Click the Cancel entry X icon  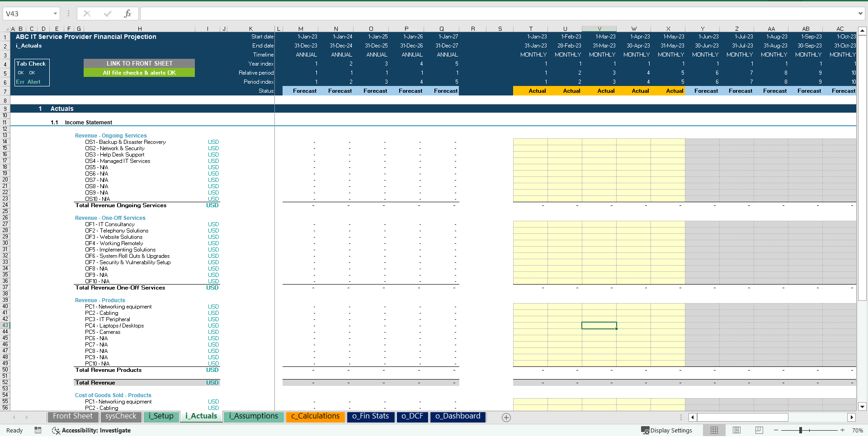tap(87, 14)
